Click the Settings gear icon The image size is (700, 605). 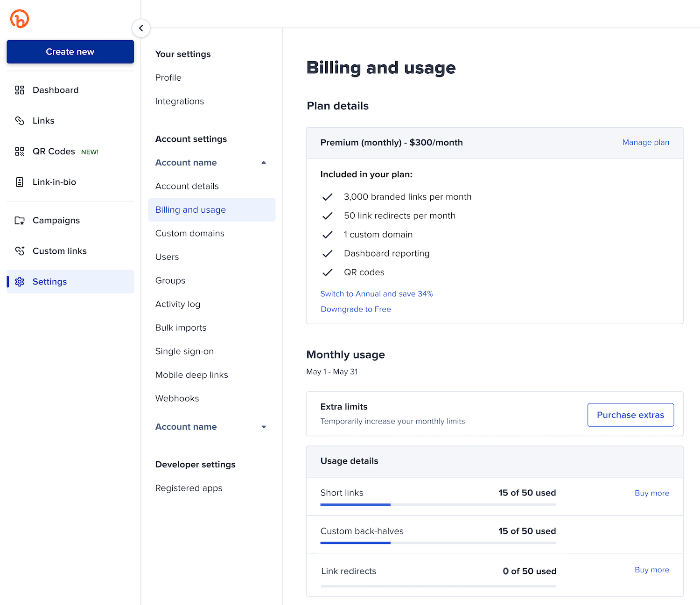20,282
